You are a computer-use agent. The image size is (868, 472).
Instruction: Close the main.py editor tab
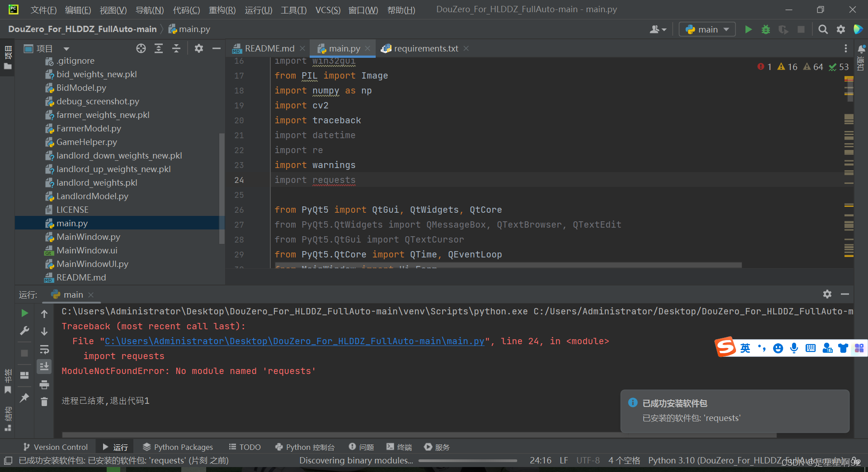point(368,48)
